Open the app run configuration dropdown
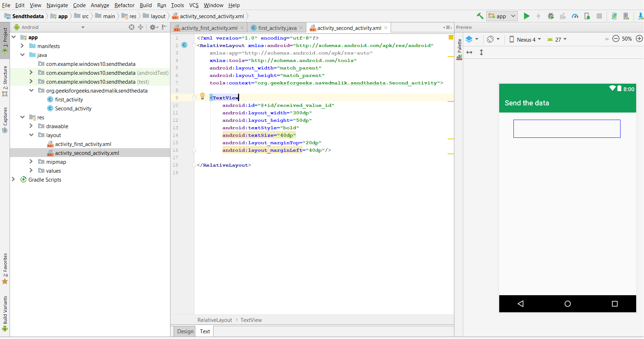The height and width of the screenshot is (339, 644). (502, 16)
